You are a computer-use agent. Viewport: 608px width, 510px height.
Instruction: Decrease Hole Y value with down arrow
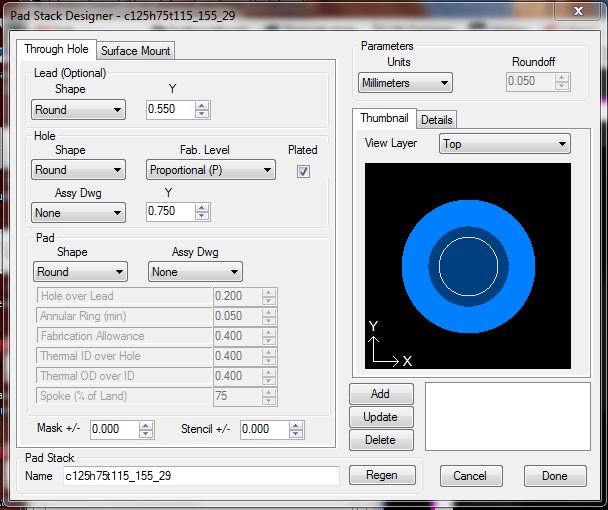click(202, 215)
